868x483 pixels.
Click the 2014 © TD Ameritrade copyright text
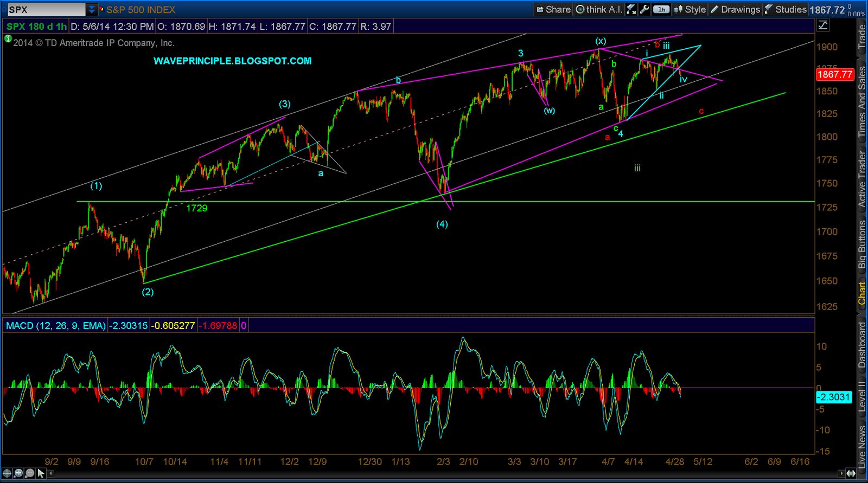[x=93, y=43]
